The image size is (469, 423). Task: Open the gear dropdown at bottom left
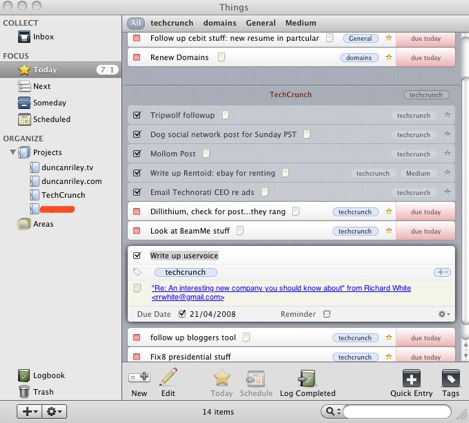click(x=54, y=412)
